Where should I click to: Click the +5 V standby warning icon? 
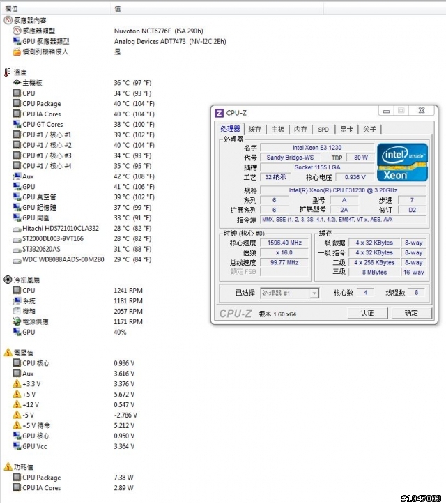click(17, 425)
